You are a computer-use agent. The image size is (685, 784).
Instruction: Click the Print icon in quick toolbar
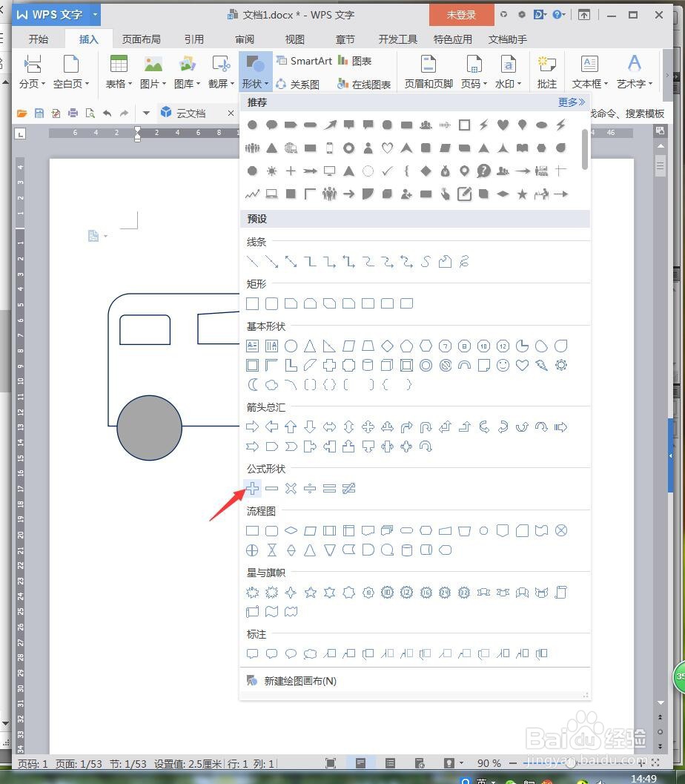pos(73,113)
